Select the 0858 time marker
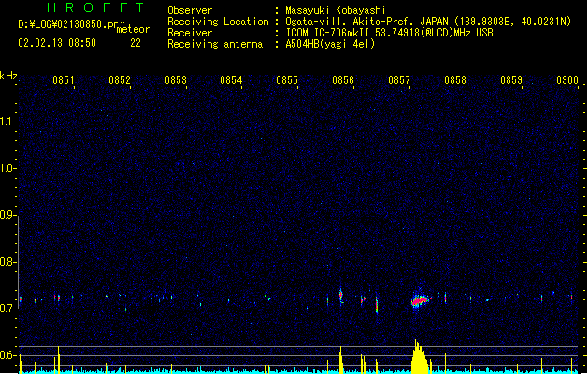The width and height of the screenshot is (588, 374). point(455,79)
